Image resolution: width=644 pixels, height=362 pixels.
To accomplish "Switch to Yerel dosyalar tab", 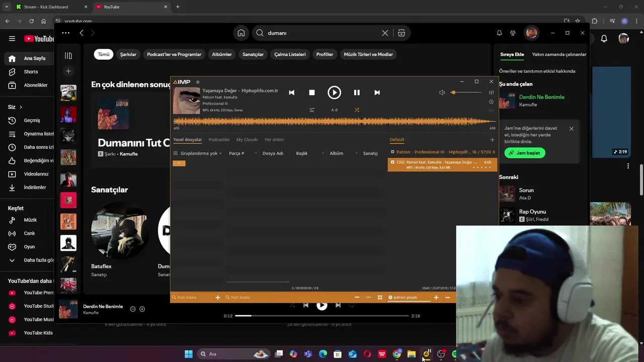I will [x=187, y=140].
